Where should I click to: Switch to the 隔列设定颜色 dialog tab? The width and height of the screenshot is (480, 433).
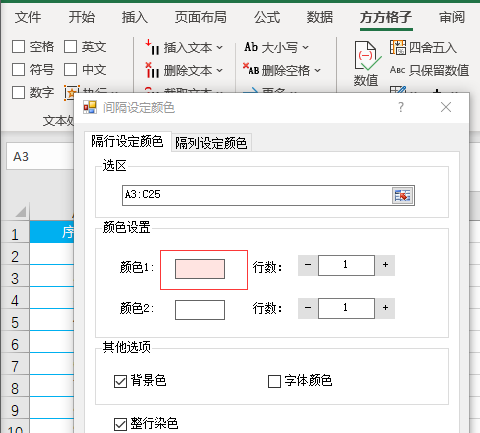[x=211, y=143]
